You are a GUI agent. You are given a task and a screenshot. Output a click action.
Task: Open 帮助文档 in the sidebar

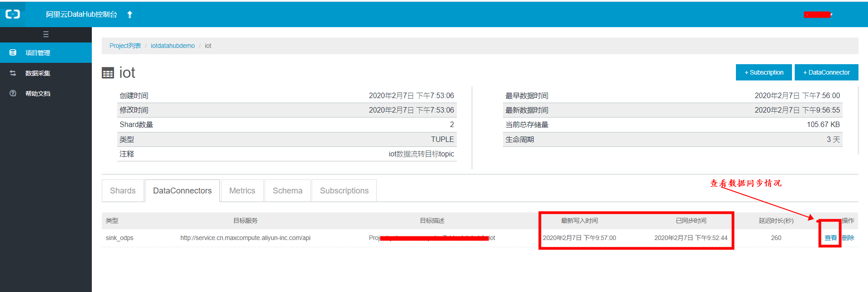pyautogui.click(x=46, y=94)
